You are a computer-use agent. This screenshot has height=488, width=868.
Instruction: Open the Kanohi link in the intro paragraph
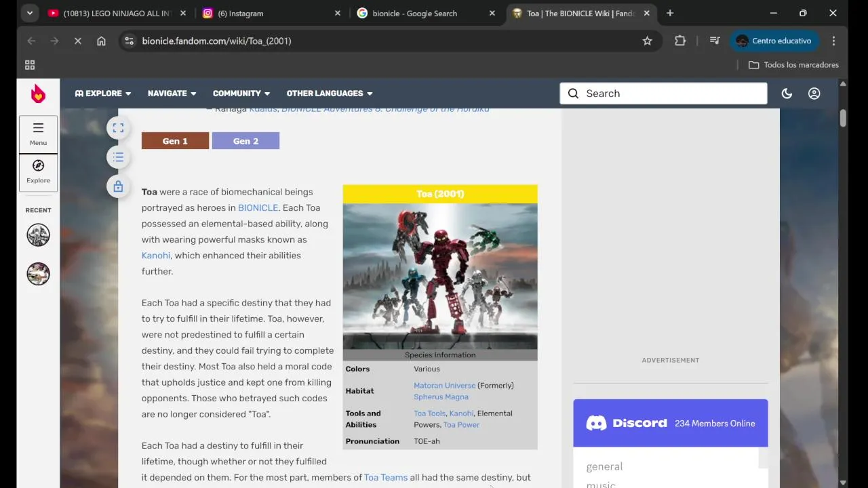tap(156, 256)
